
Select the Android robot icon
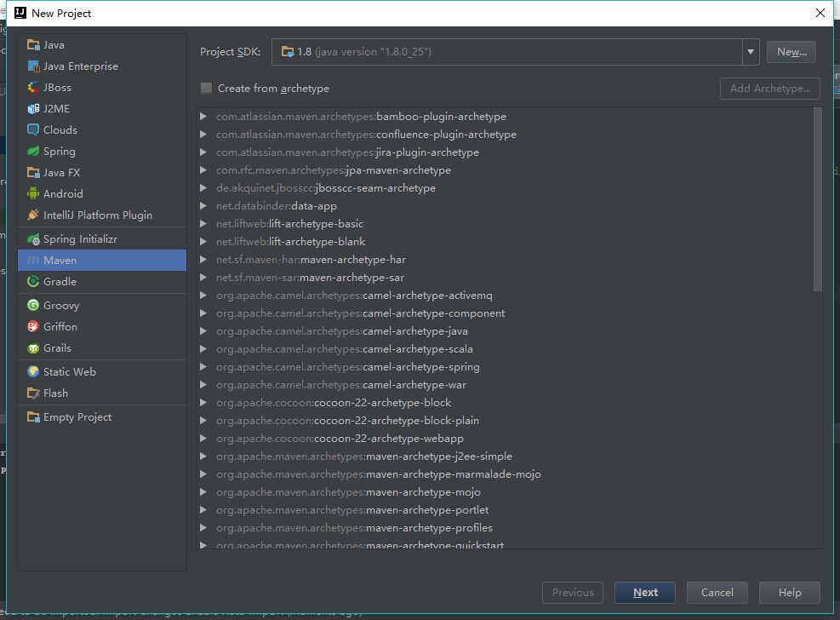pyautogui.click(x=33, y=193)
